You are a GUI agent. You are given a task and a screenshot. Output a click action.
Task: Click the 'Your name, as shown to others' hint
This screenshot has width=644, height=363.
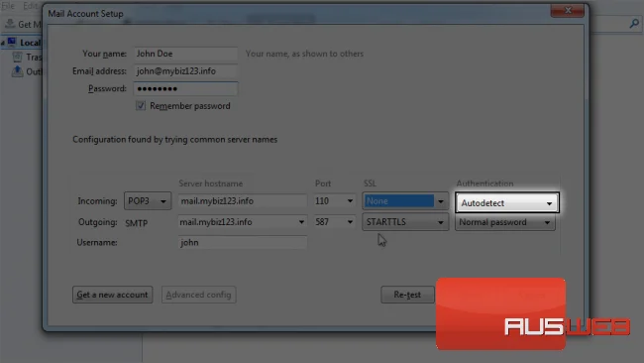(304, 54)
